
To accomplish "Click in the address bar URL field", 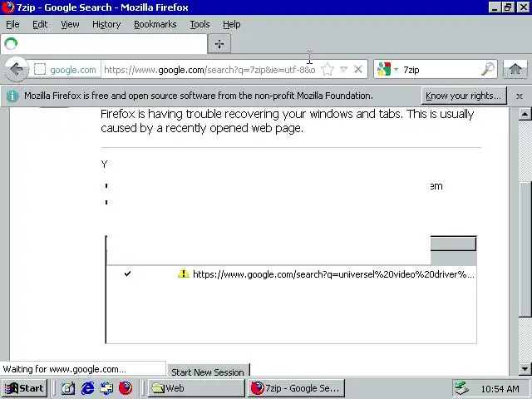I will pos(209,70).
